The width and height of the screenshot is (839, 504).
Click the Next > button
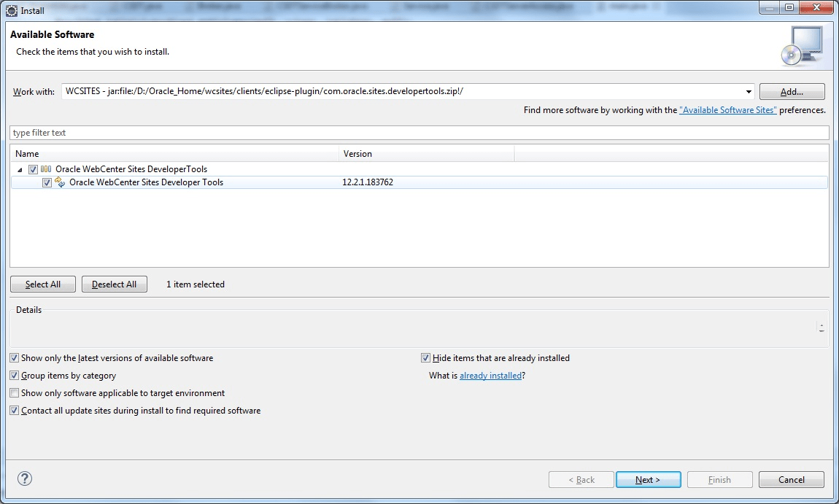[648, 479]
